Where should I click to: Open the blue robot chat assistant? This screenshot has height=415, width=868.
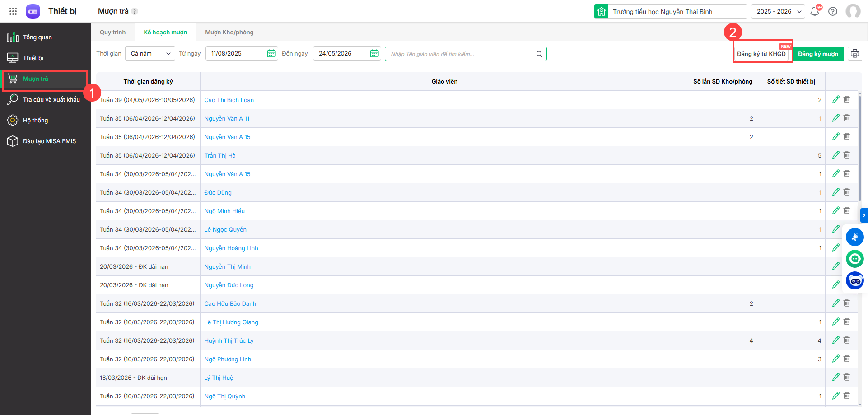854,281
